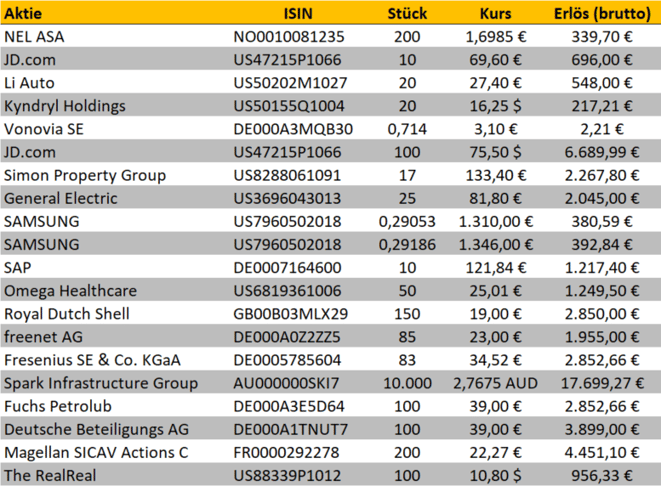Click the proceeds 2.267,80 €

(x=602, y=175)
